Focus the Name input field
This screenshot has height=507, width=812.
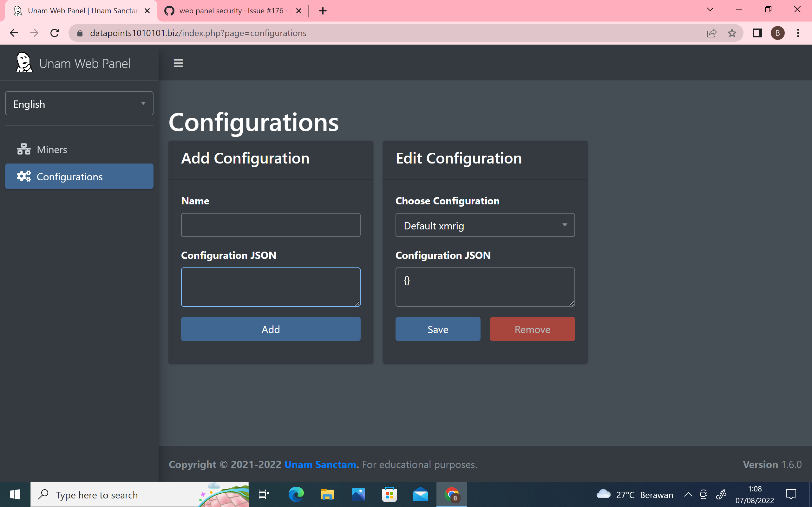[x=271, y=225]
